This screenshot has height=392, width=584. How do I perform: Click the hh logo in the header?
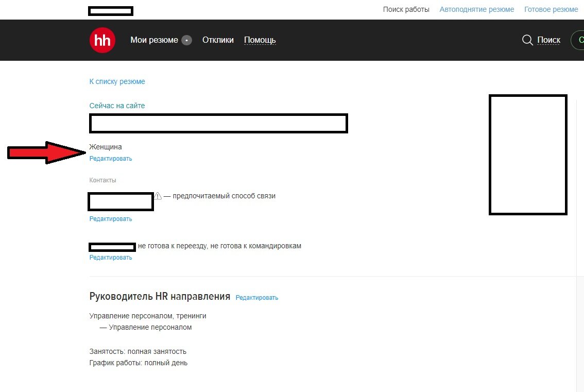pyautogui.click(x=102, y=40)
